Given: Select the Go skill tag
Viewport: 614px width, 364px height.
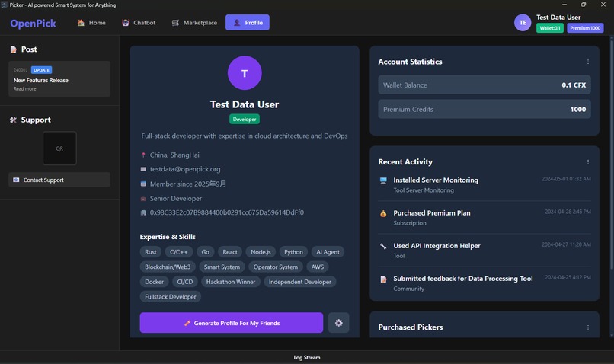Looking at the screenshot, I should [x=205, y=252].
